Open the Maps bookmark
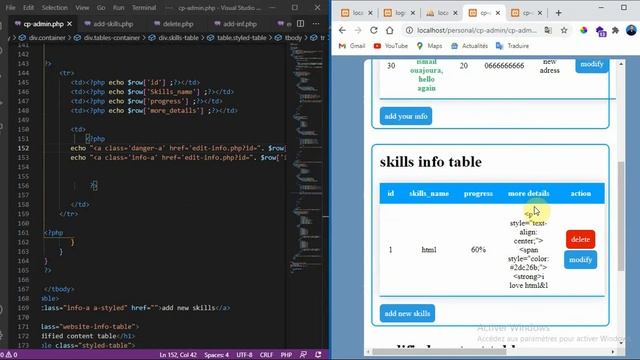Image resolution: width=640 pixels, height=360 pixels. pos(429,46)
